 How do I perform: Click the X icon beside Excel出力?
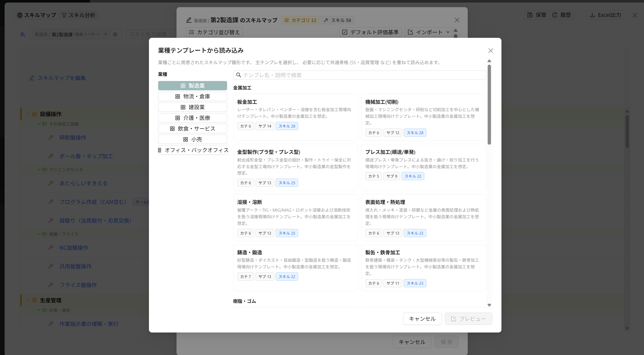(635, 15)
